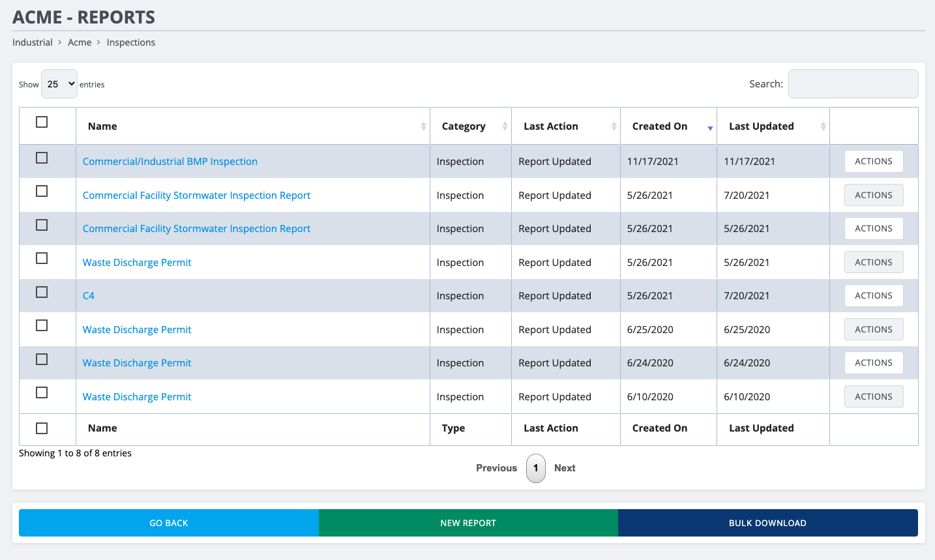Check the Stormwater Inspection Report row updated 5/26/2021
The height and width of the screenshot is (560, 935).
click(42, 225)
